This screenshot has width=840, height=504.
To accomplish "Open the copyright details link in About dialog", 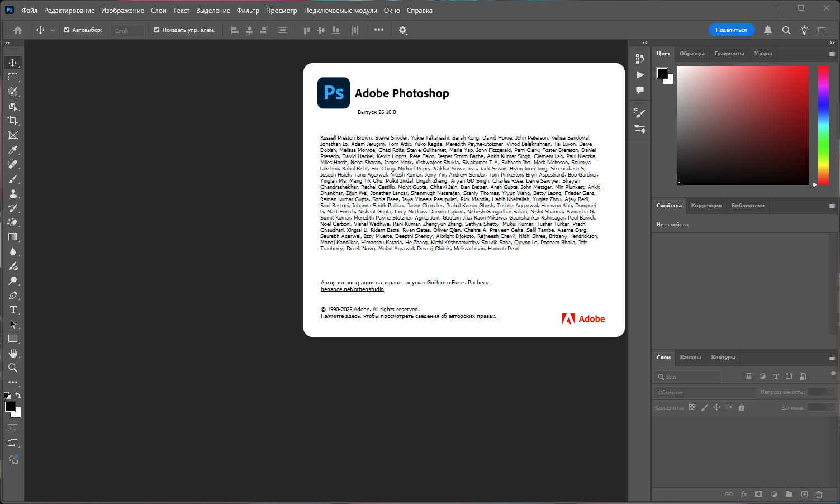I will [x=409, y=316].
